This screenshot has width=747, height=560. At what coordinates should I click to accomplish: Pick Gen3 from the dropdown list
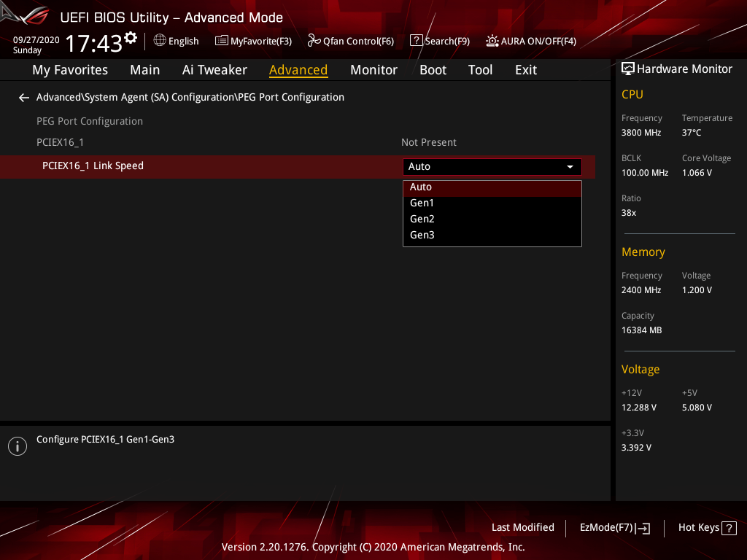(x=492, y=236)
